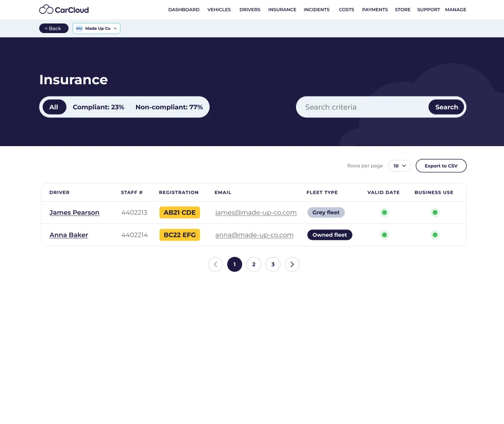Select page 1 in pagination

235,264
